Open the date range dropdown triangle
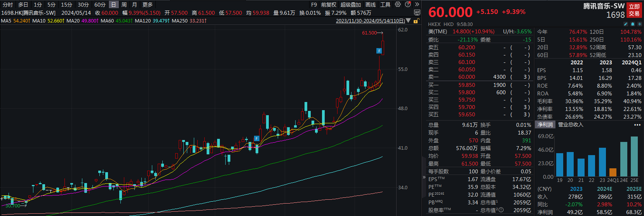Image resolution: width=644 pixels, height=216 pixels. [x=408, y=21]
